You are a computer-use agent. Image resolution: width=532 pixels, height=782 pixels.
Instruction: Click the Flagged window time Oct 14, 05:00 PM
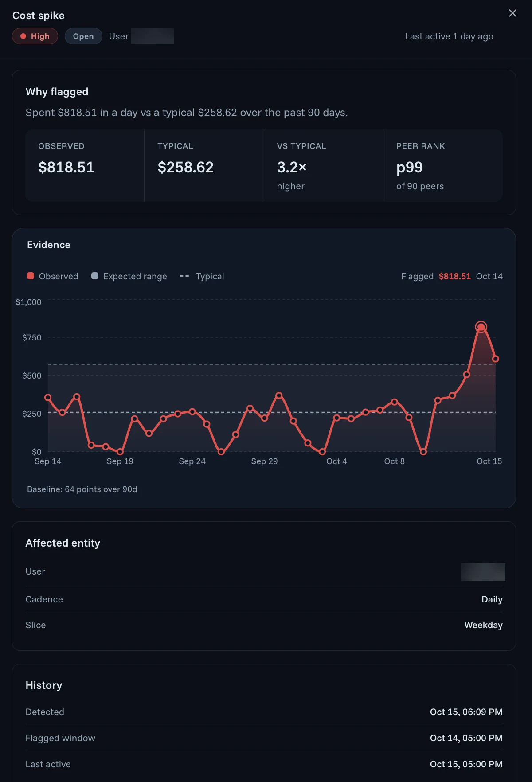point(466,738)
